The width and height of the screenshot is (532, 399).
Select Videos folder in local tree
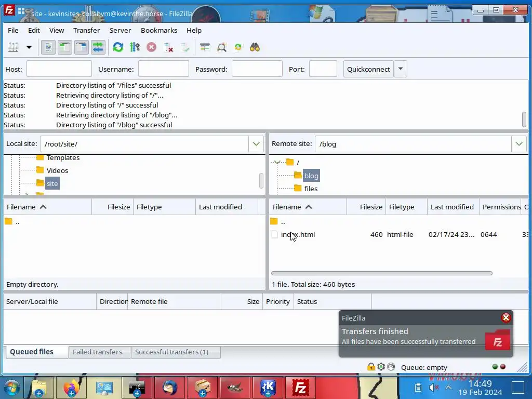pos(57,170)
